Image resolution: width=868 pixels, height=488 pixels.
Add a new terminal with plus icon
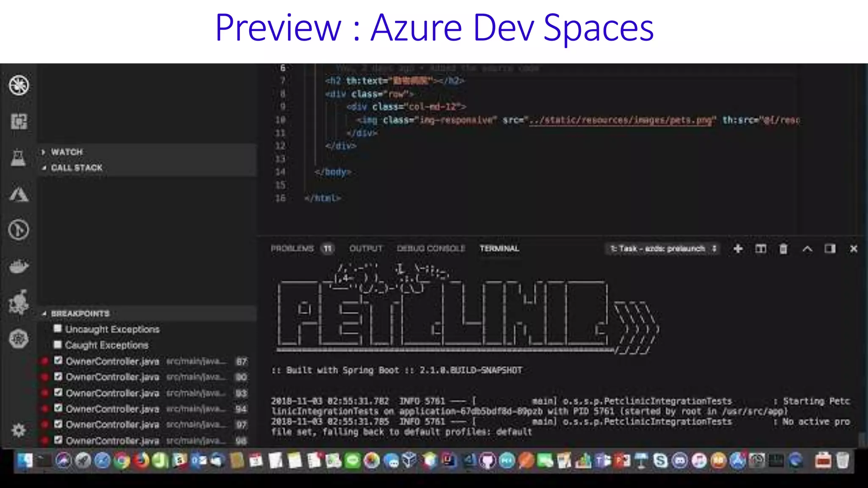pyautogui.click(x=738, y=249)
